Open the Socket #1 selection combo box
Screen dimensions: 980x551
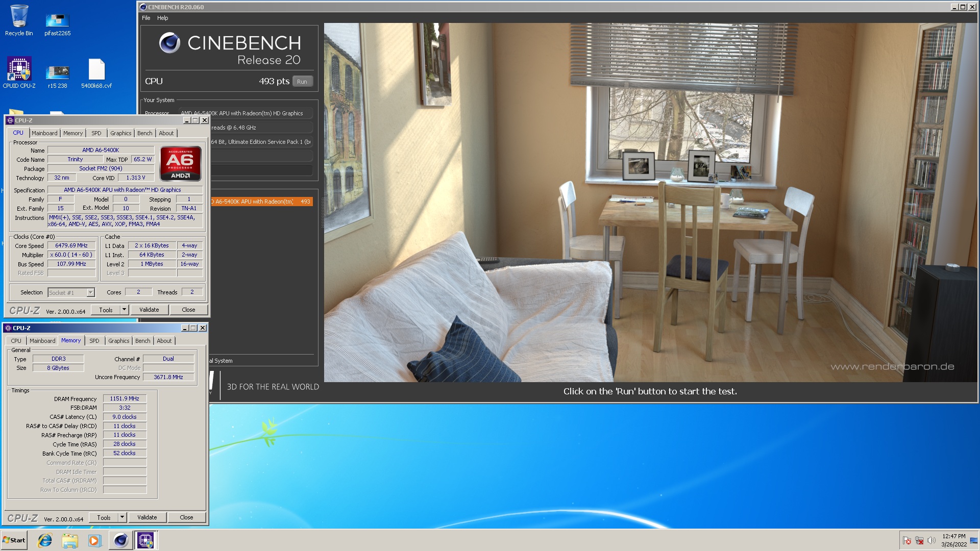click(71, 293)
